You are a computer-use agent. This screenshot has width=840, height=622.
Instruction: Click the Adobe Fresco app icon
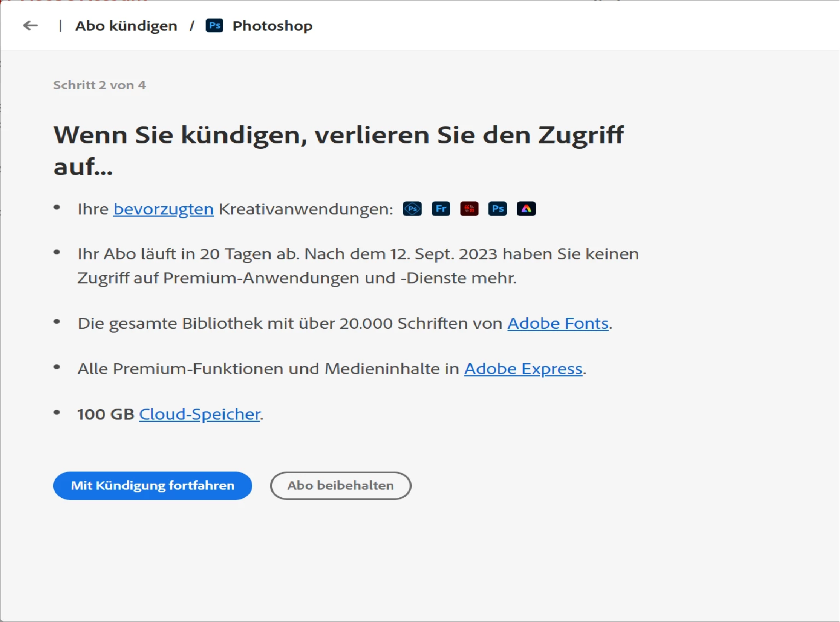[441, 209]
